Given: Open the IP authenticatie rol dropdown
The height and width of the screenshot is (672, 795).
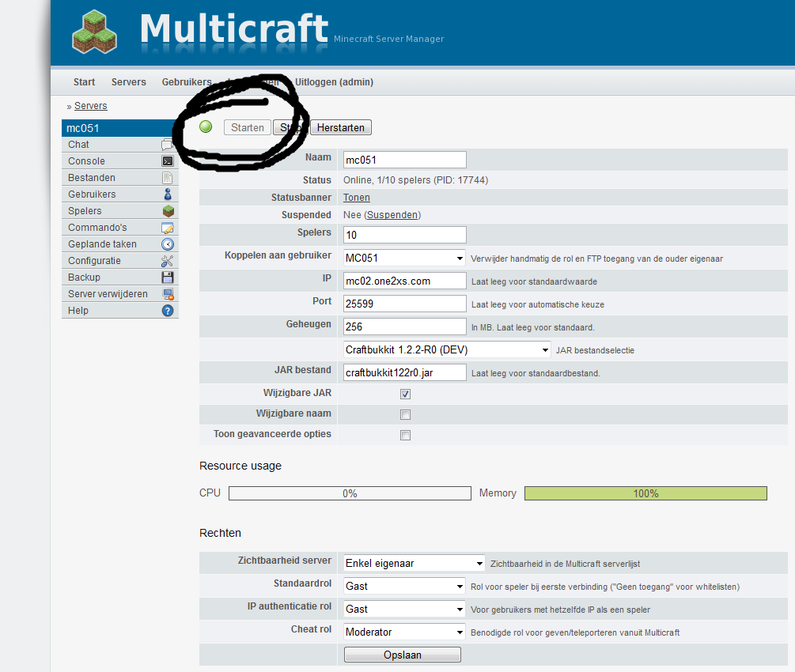Looking at the screenshot, I should 404,609.
